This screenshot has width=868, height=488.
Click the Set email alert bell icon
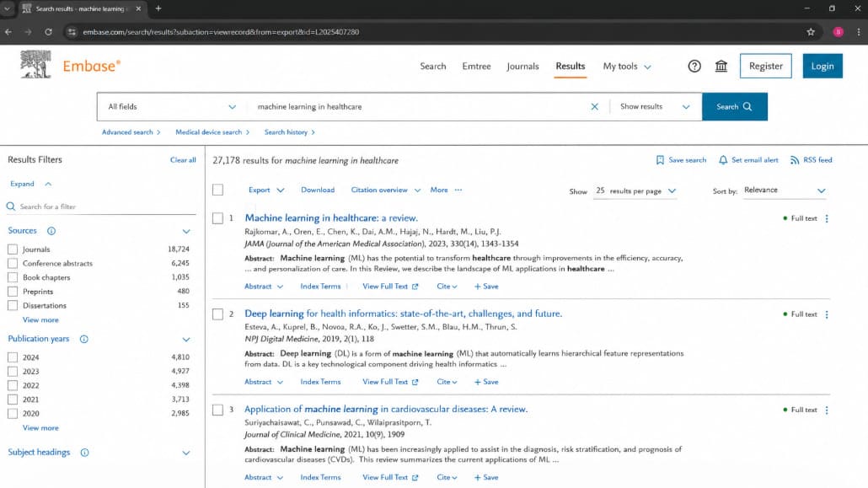(723, 160)
